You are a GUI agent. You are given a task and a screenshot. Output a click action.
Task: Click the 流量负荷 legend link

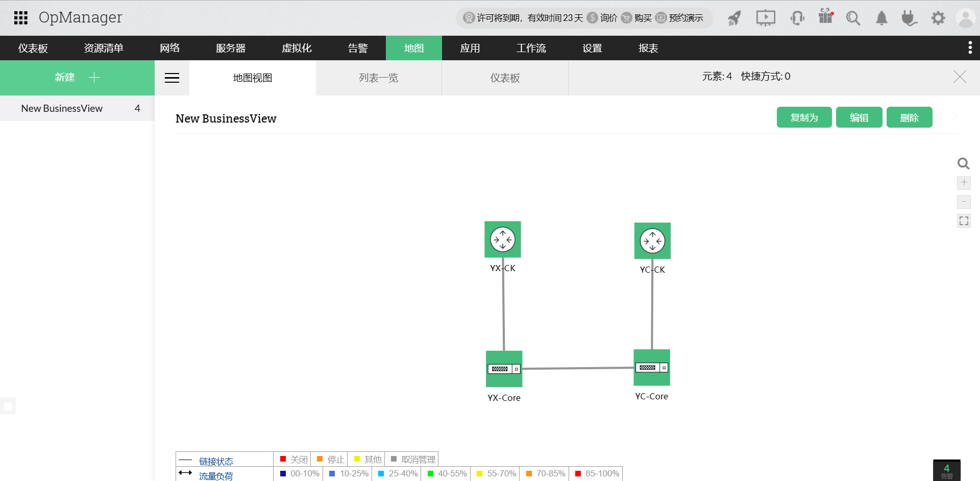pos(216,476)
